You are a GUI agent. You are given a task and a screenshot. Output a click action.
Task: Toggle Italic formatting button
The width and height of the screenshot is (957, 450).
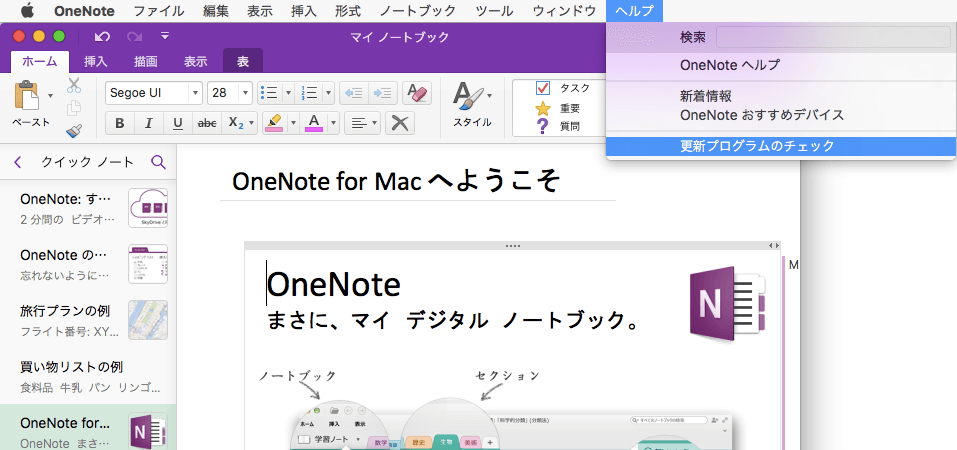point(148,123)
